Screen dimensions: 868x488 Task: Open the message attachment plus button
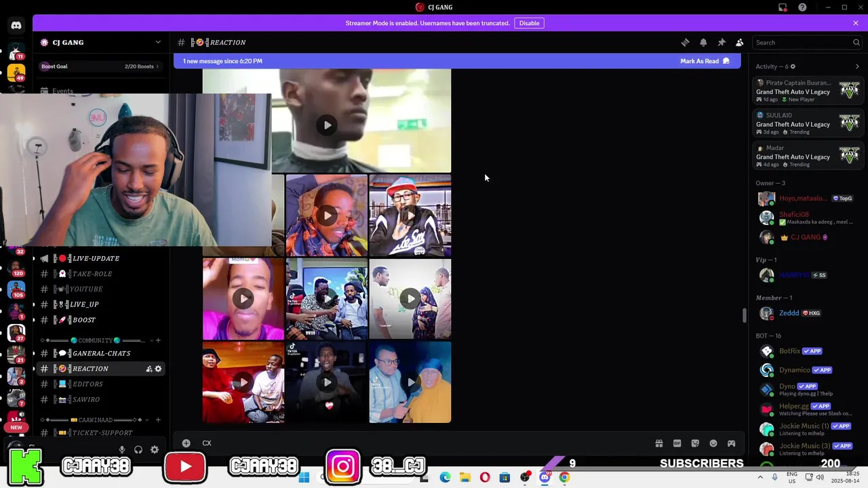coord(186,443)
